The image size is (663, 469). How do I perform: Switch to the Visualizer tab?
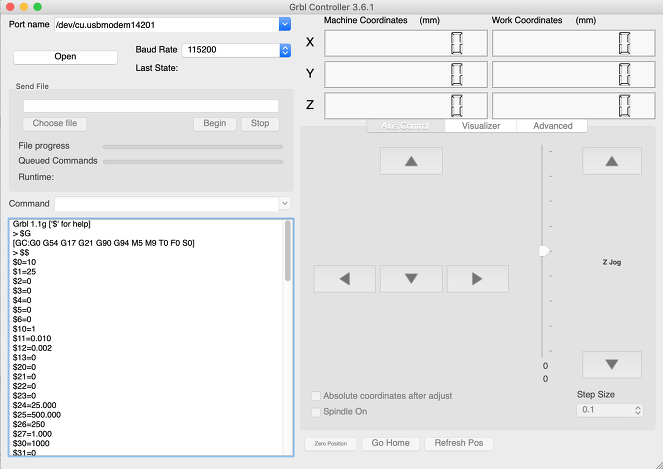[481, 126]
